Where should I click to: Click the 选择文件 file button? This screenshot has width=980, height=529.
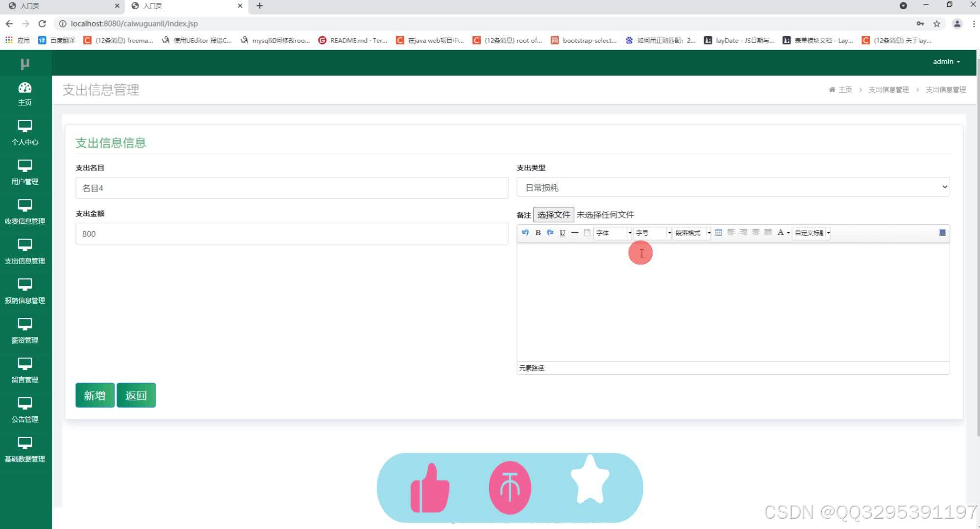click(554, 215)
